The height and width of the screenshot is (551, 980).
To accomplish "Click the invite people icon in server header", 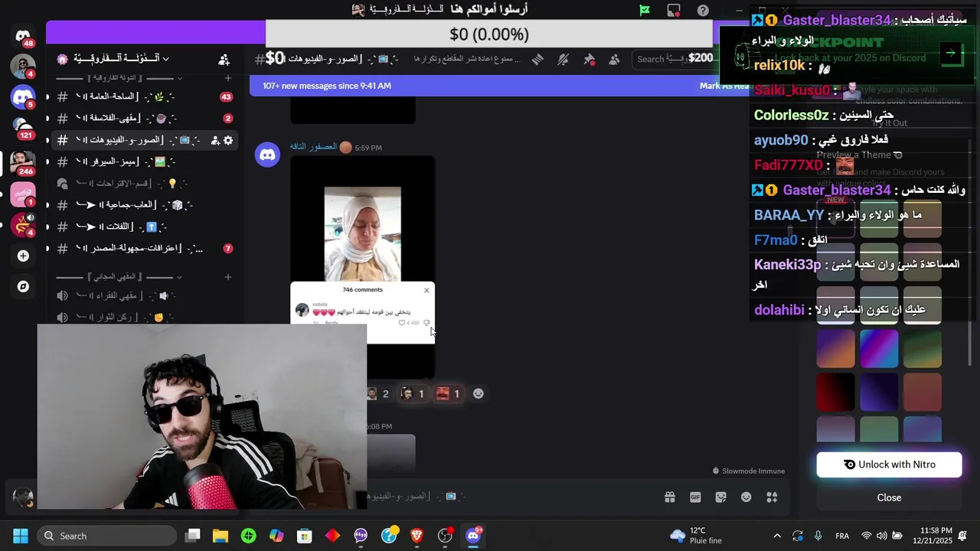I will (224, 59).
